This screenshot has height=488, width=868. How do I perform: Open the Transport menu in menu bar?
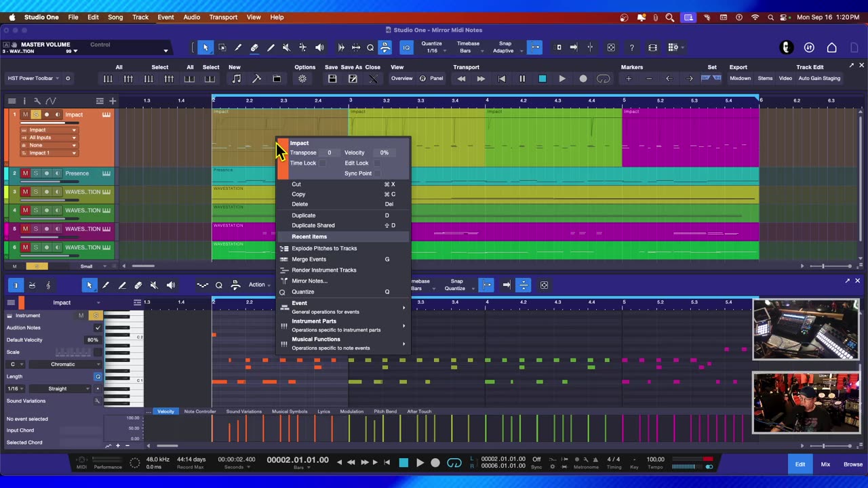[x=223, y=17]
